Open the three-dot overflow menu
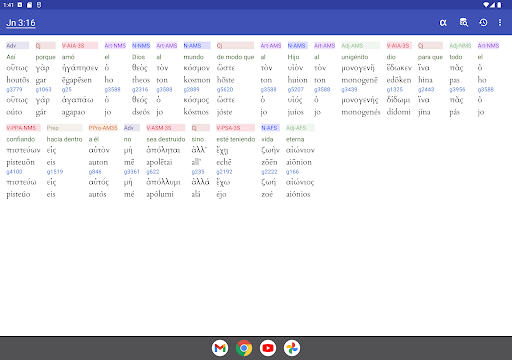Image resolution: width=512 pixels, height=360 pixels. (x=500, y=23)
